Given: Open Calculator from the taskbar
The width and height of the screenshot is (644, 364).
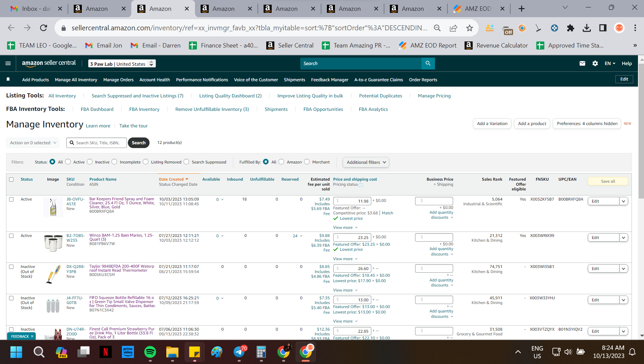Looking at the screenshot, I should coord(261,352).
